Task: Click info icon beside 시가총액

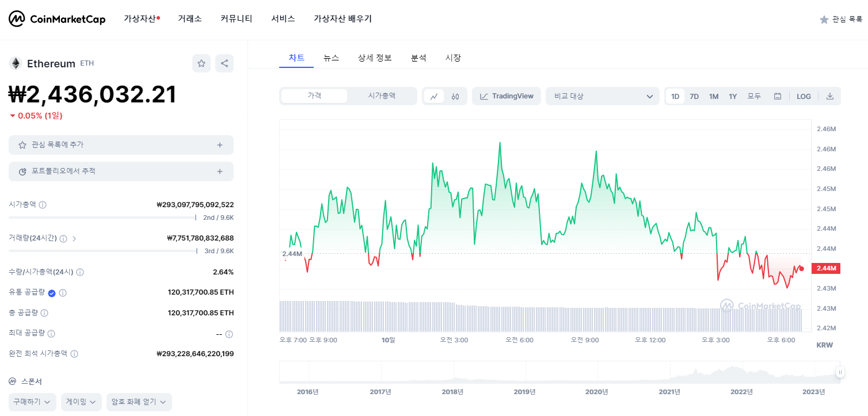Action: [43, 205]
